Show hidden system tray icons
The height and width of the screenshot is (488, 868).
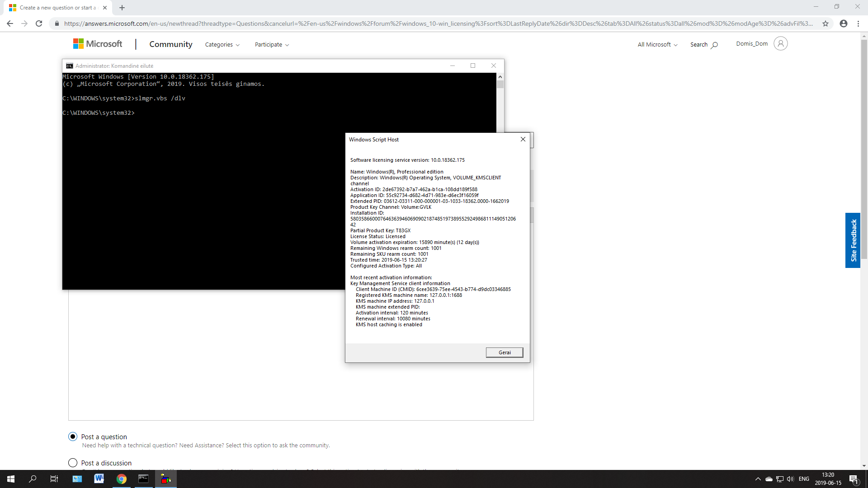point(758,479)
